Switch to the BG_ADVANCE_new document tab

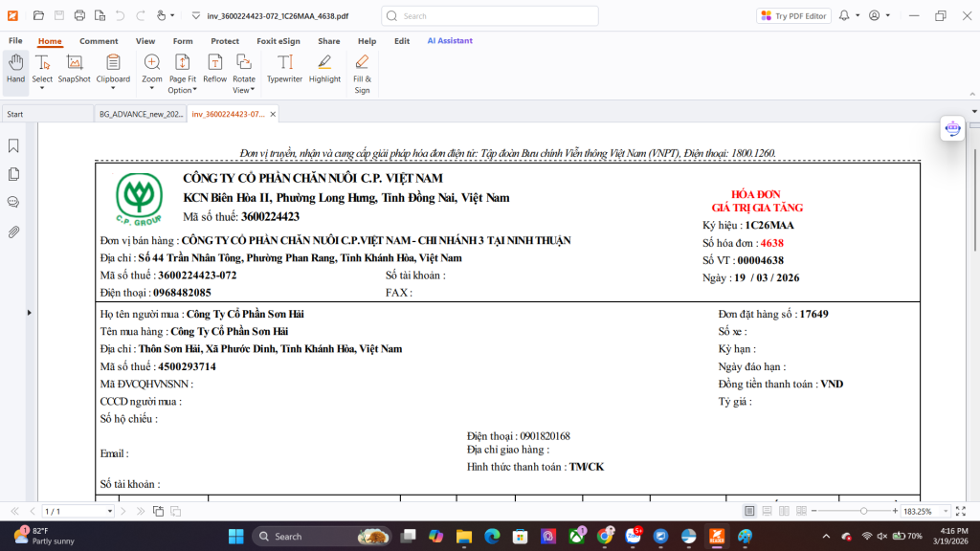coord(138,114)
